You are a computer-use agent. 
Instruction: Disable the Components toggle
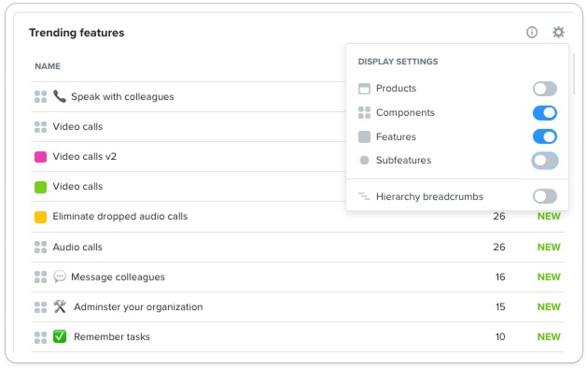[545, 113]
